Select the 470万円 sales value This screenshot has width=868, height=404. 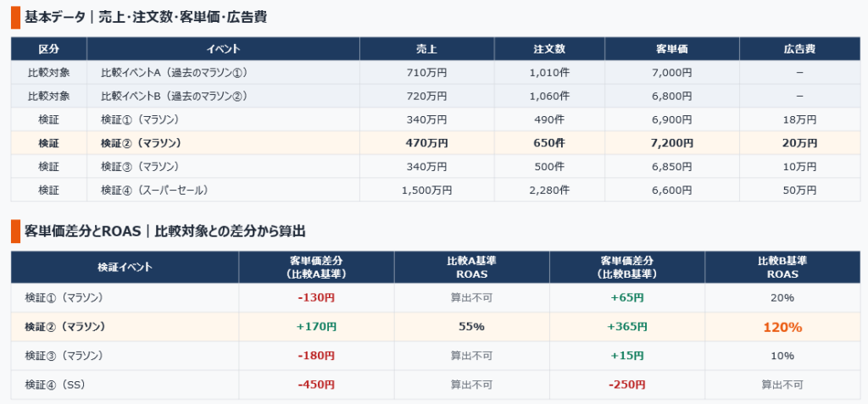click(427, 143)
